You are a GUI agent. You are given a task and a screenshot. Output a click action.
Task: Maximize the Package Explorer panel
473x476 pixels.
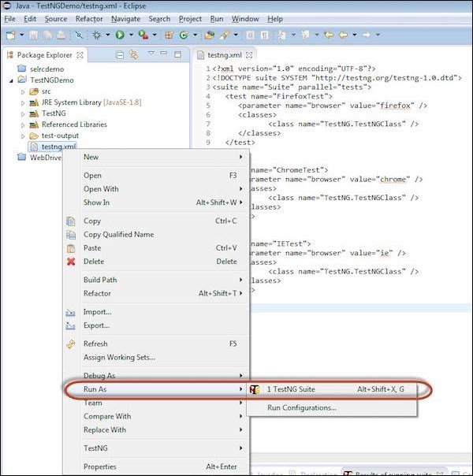pyautogui.click(x=177, y=54)
